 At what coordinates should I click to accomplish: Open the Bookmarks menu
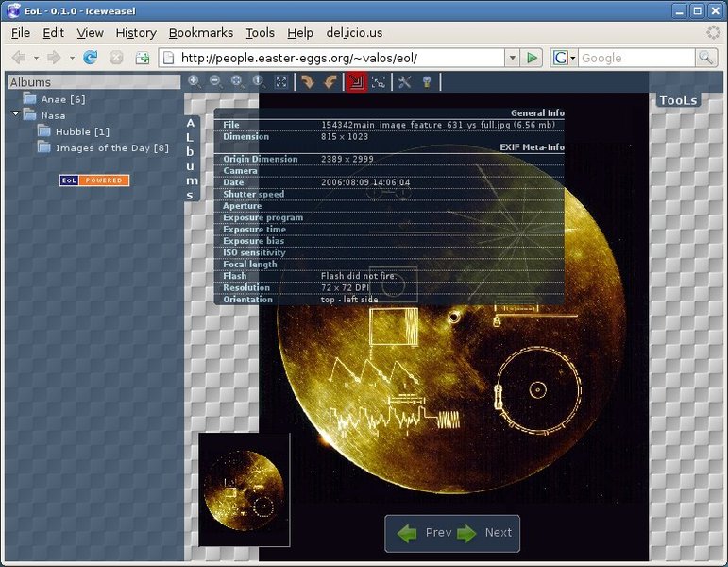tap(201, 33)
